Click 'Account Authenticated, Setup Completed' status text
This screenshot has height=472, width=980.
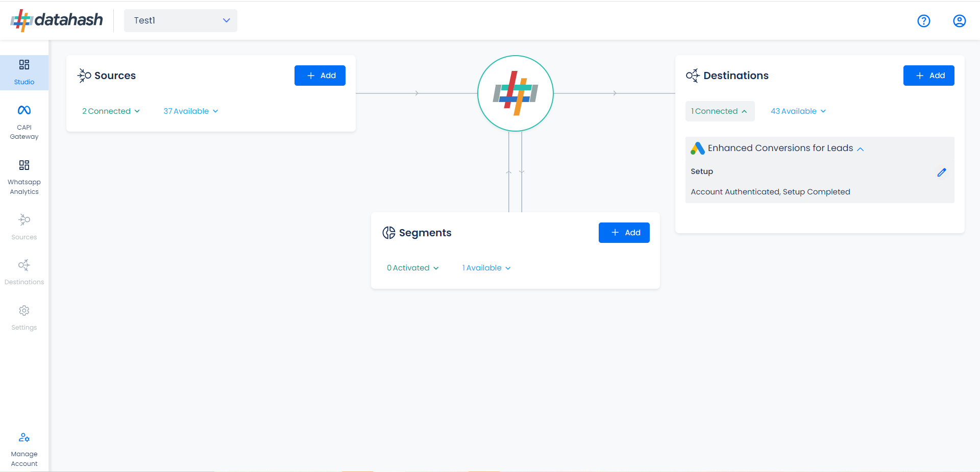(770, 192)
